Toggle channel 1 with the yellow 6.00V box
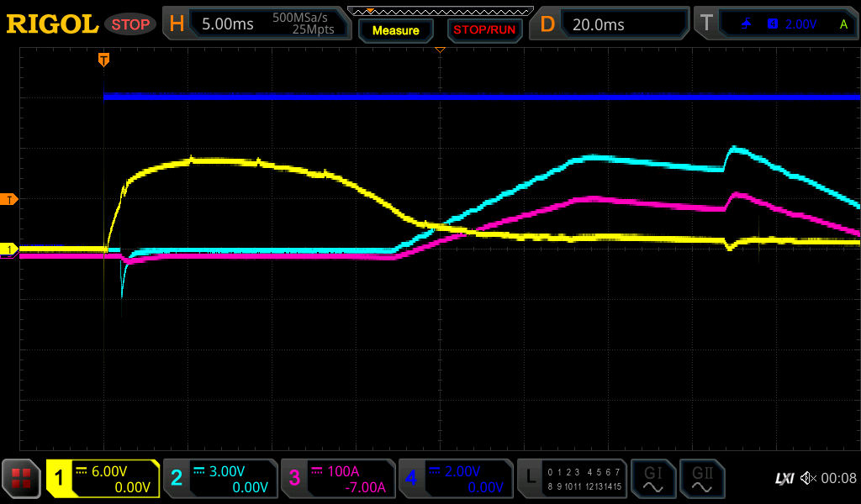This screenshot has width=861, height=504. click(x=103, y=479)
